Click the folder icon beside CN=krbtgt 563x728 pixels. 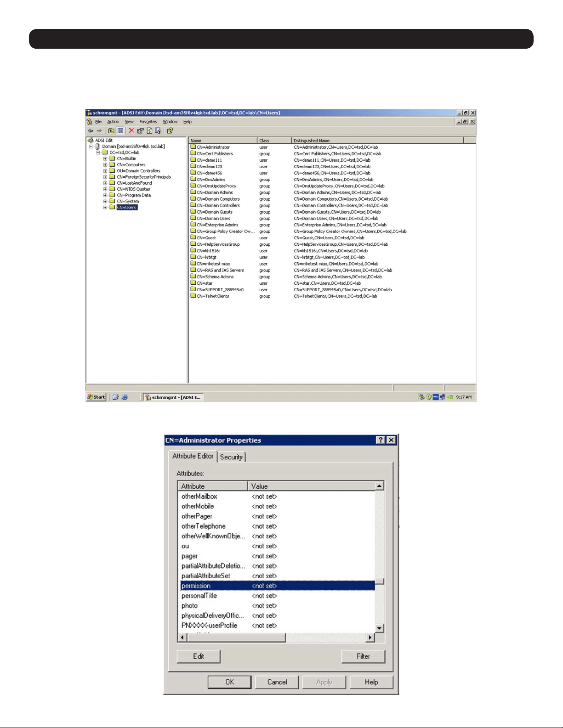(193, 257)
